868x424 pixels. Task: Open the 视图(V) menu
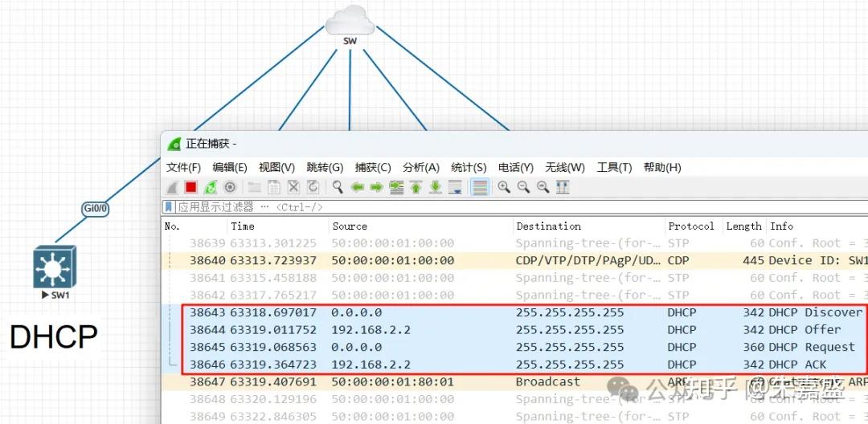(x=276, y=168)
